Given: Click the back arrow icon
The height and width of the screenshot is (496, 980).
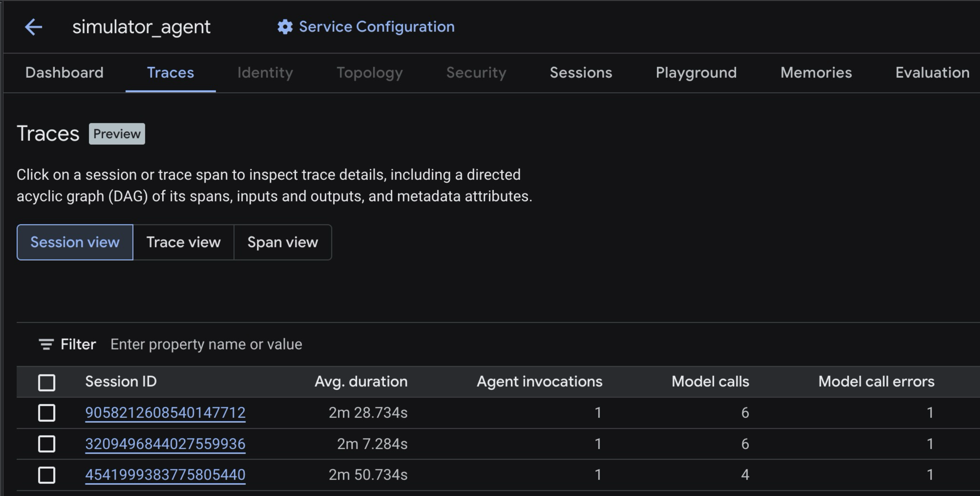Looking at the screenshot, I should (x=34, y=27).
